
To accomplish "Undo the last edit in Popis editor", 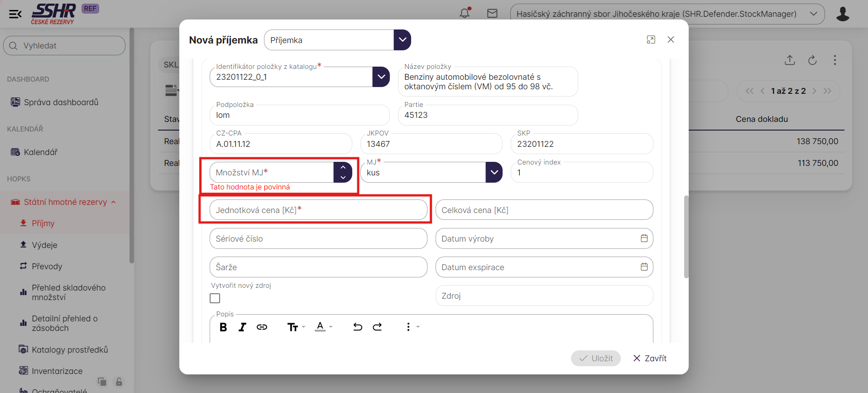I will point(358,327).
